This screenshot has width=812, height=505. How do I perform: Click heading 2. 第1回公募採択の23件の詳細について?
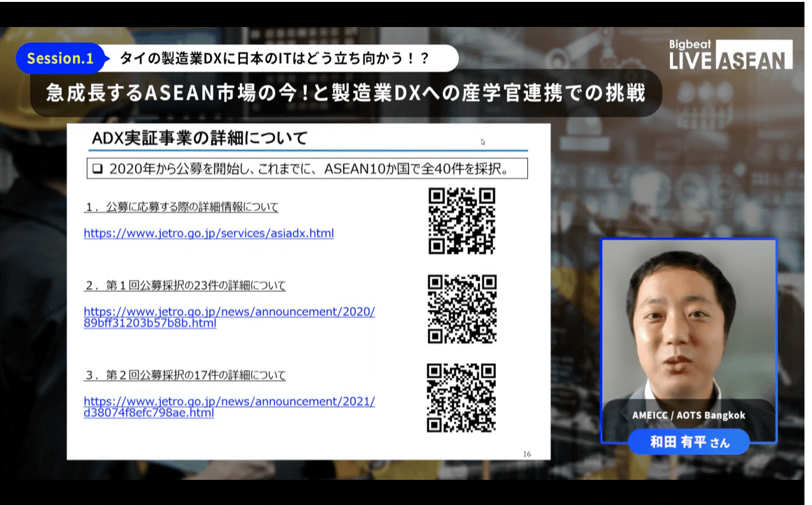tap(185, 286)
